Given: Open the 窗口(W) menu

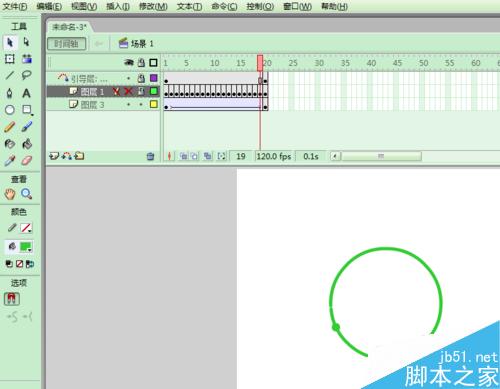Looking at the screenshot, I should coord(297,6).
